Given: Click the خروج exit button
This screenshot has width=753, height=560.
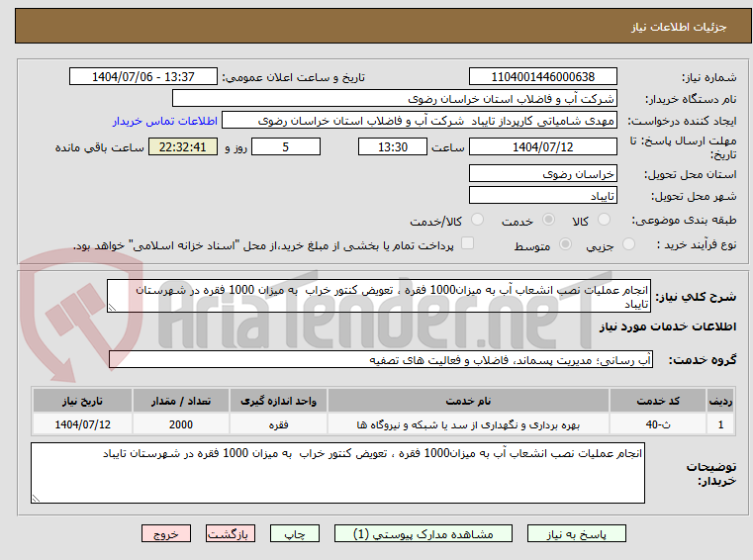Looking at the screenshot, I should tap(165, 533).
